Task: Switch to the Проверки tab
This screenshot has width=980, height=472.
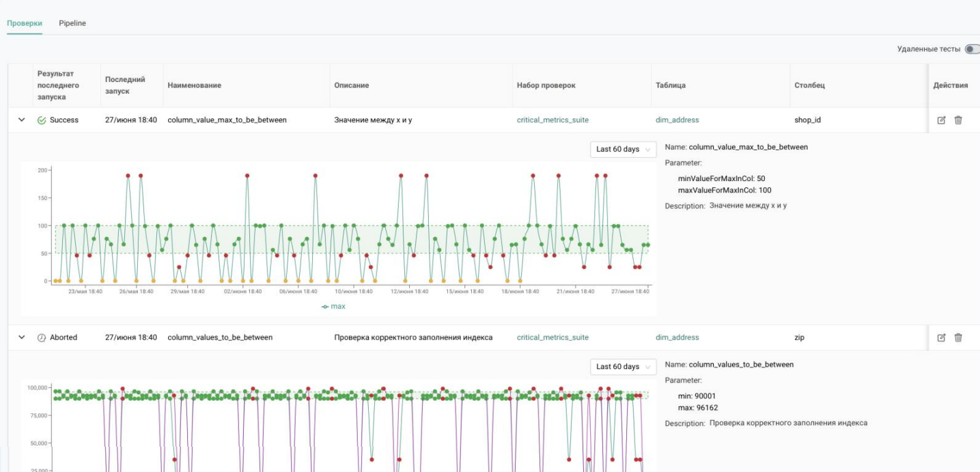Action: 25,23
